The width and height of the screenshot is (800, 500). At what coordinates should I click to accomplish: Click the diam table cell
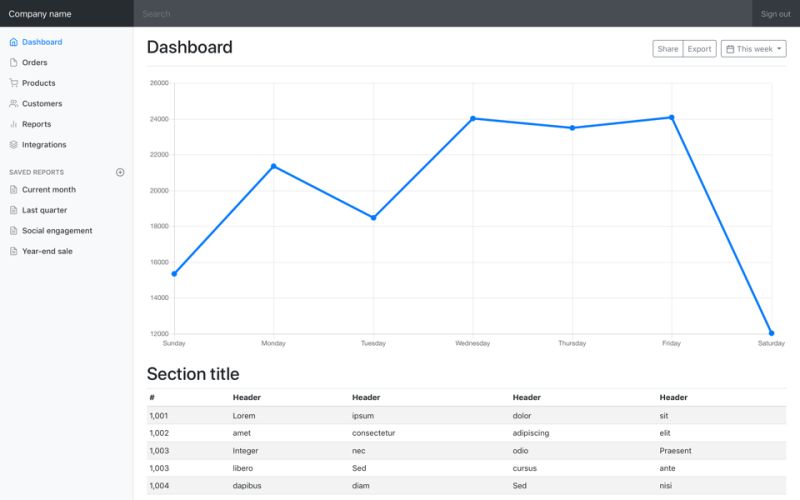360,486
